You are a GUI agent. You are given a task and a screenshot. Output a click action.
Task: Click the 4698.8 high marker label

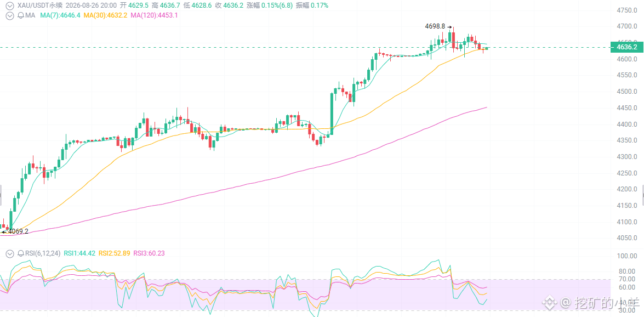[x=435, y=26]
